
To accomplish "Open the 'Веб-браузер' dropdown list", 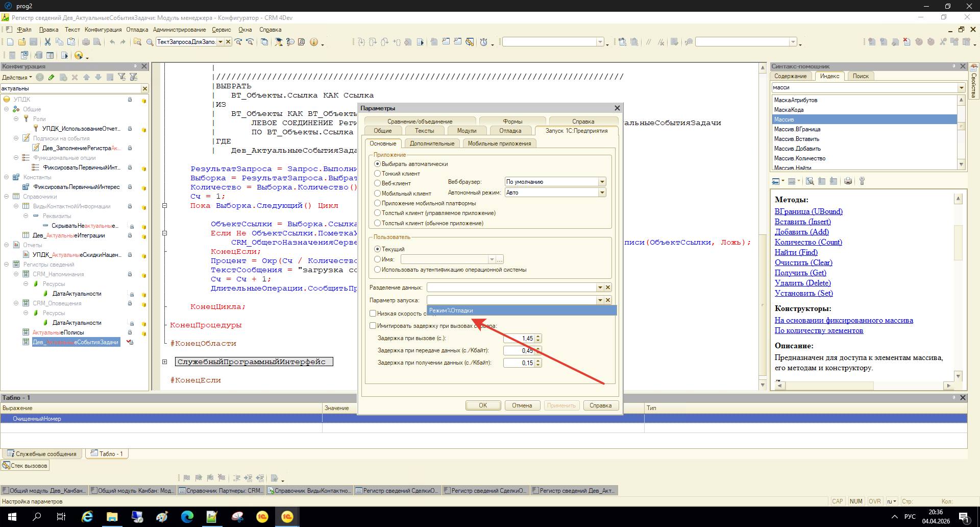I will (602, 182).
